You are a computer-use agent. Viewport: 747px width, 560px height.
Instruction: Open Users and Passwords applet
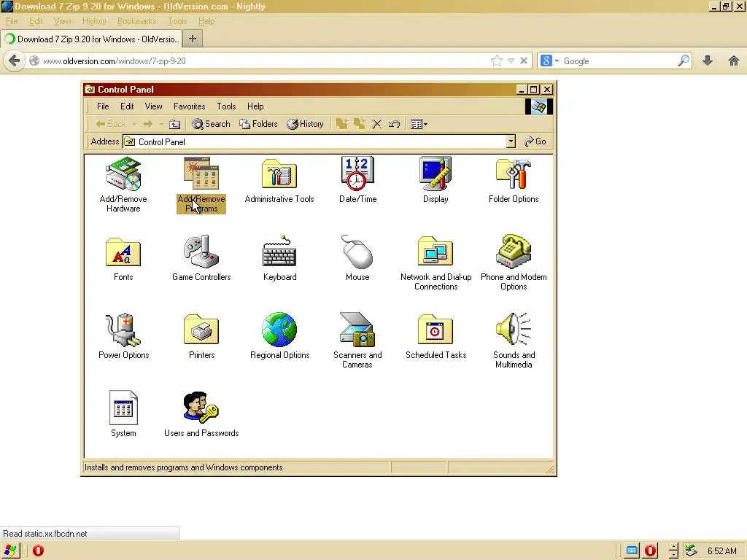[201, 414]
